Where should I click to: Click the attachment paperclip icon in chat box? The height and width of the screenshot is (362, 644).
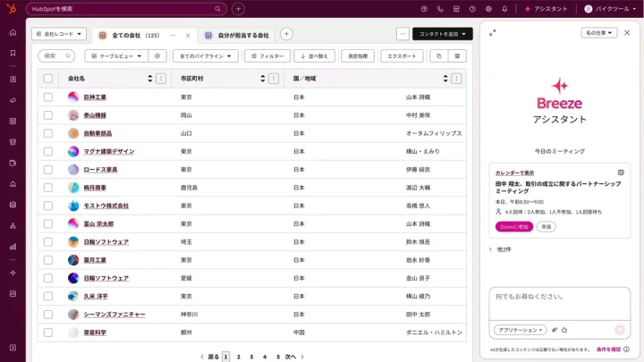554,330
